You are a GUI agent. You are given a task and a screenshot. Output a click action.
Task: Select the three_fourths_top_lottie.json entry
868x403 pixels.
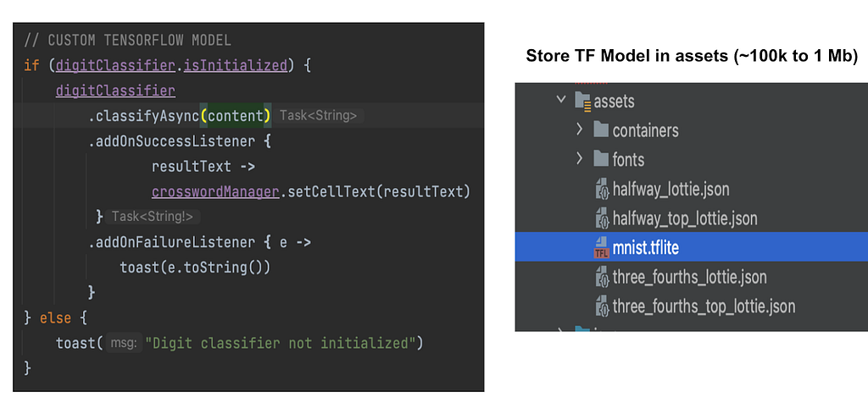(692, 306)
